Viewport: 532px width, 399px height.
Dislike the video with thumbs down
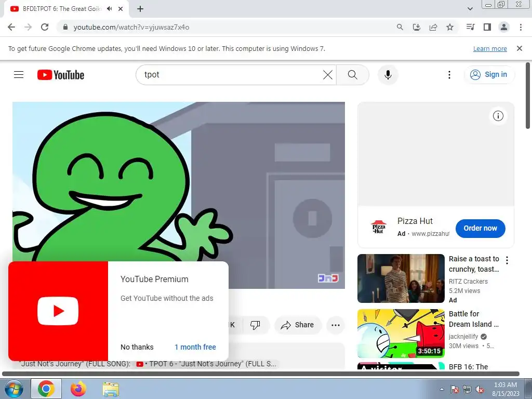pos(255,325)
